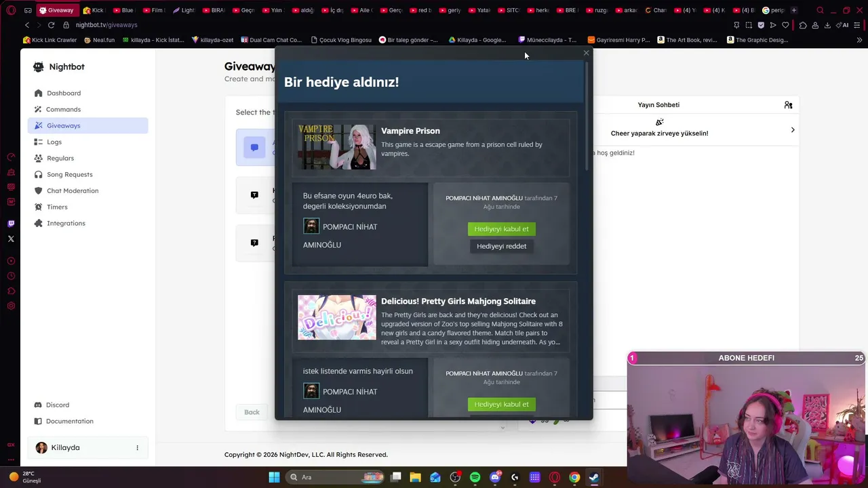Image resolution: width=868 pixels, height=488 pixels.
Task: Open a new browser tab
Action: (794, 10)
